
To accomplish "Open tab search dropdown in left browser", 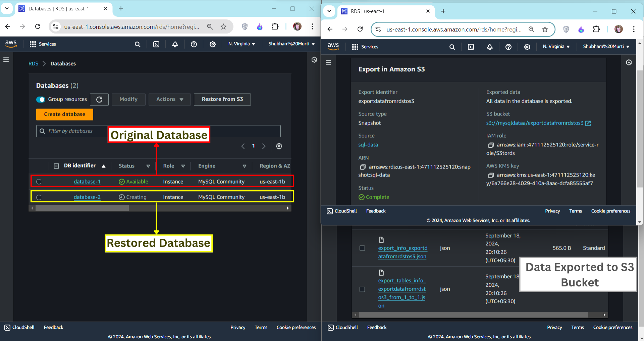I will pos(7,8).
